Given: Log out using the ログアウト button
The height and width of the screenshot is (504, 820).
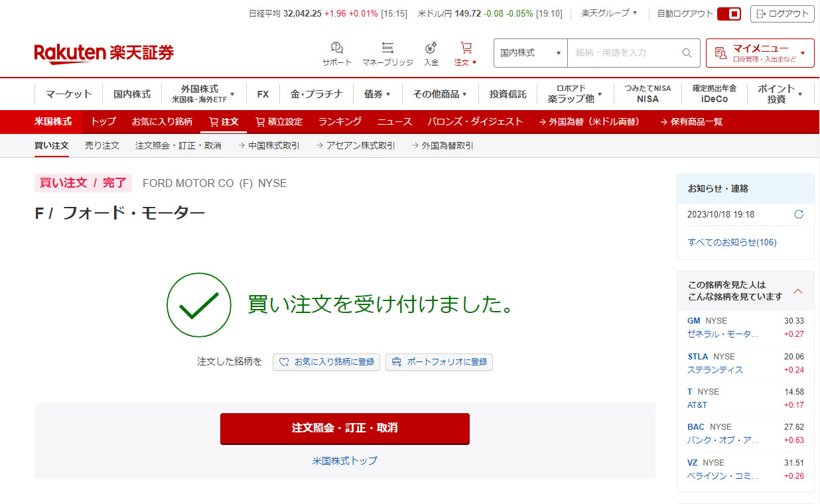Looking at the screenshot, I should 782,14.
